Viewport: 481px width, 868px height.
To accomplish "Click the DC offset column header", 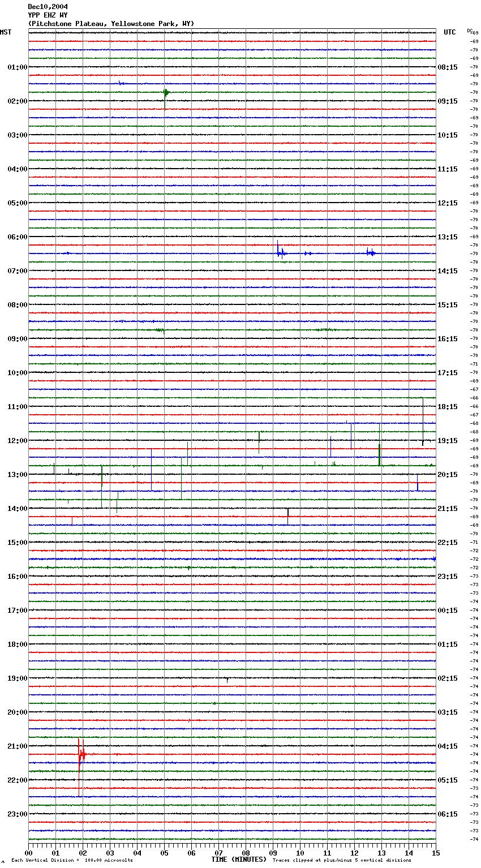I will coord(470,30).
